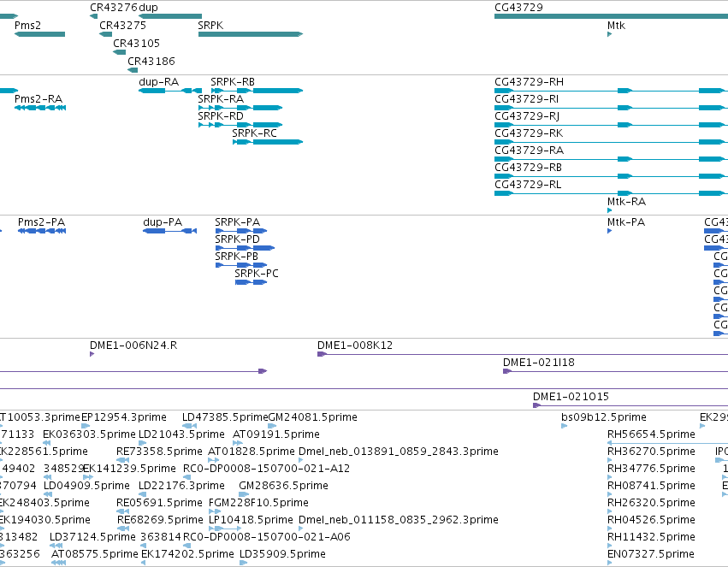Select the DME1-021O15 clone label
Image resolution: width=728 pixels, height=567 pixels.
click(571, 397)
